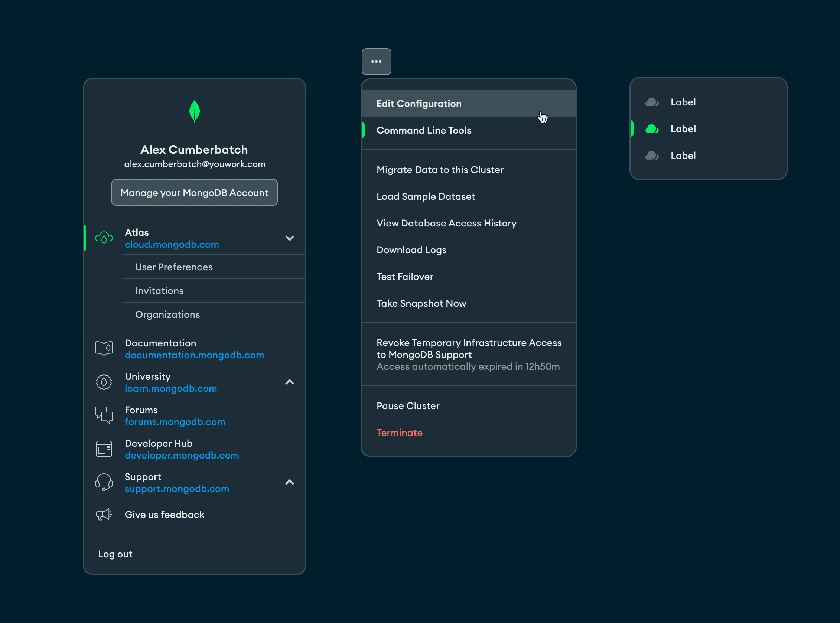Click Manage your MongoDB Account

coord(194,192)
